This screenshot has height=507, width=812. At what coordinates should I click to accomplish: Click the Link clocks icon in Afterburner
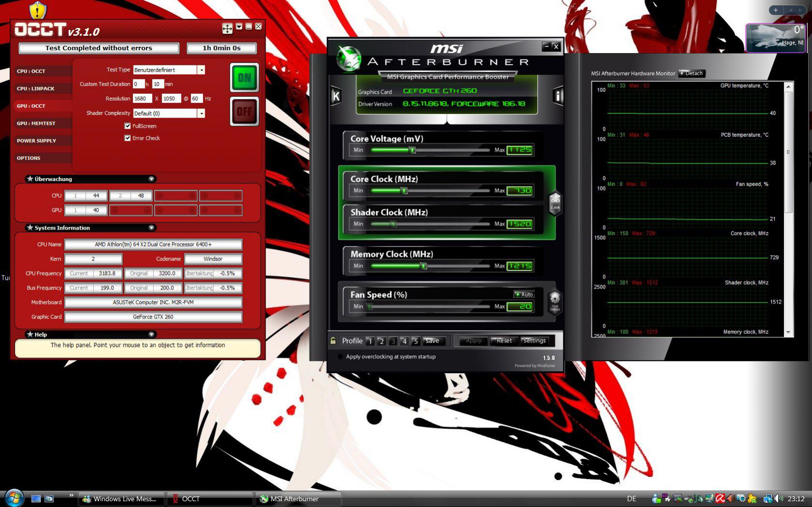[x=555, y=203]
